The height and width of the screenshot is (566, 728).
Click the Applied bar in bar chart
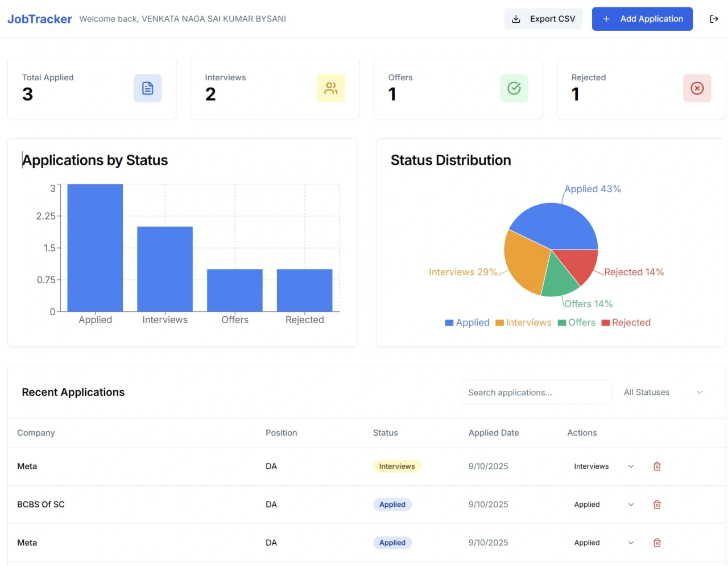(x=95, y=247)
